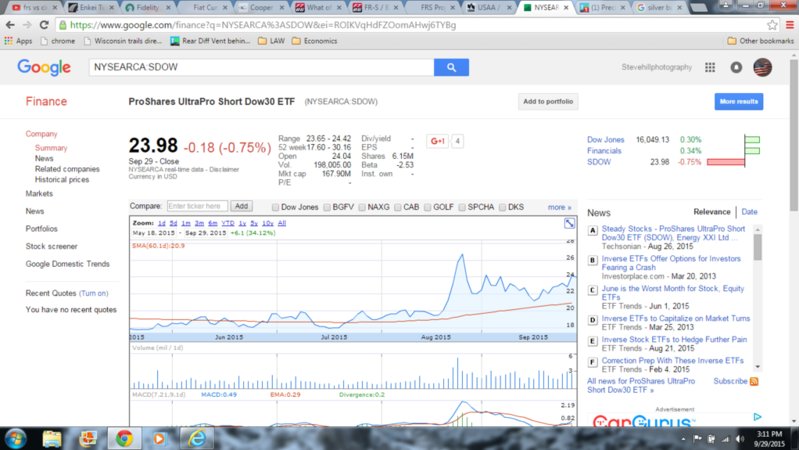Open the Google apps grid icon
This screenshot has height=450, width=799.
coord(710,67)
